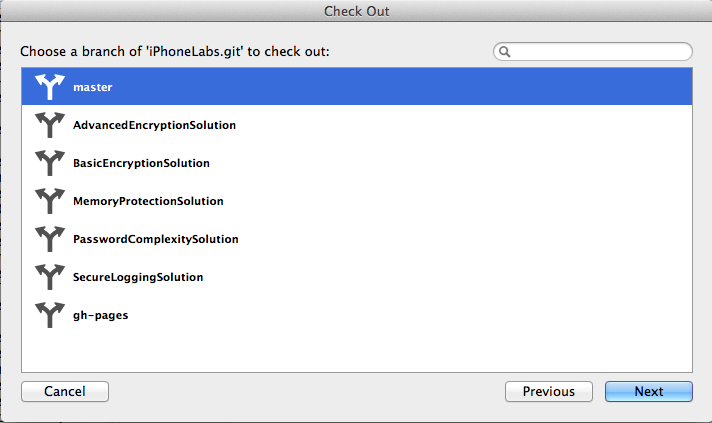The width and height of the screenshot is (712, 423).
Task: Go back with the Previous button
Action: pos(549,391)
